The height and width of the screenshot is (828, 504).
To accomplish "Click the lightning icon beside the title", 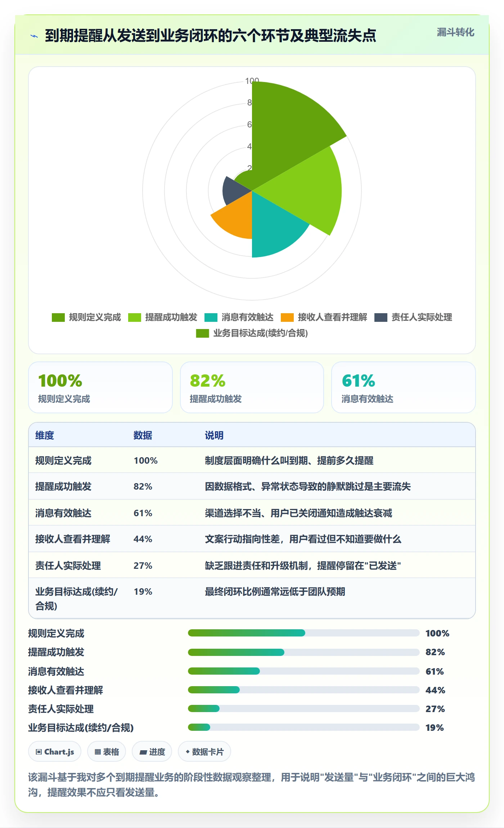I will 34,36.
